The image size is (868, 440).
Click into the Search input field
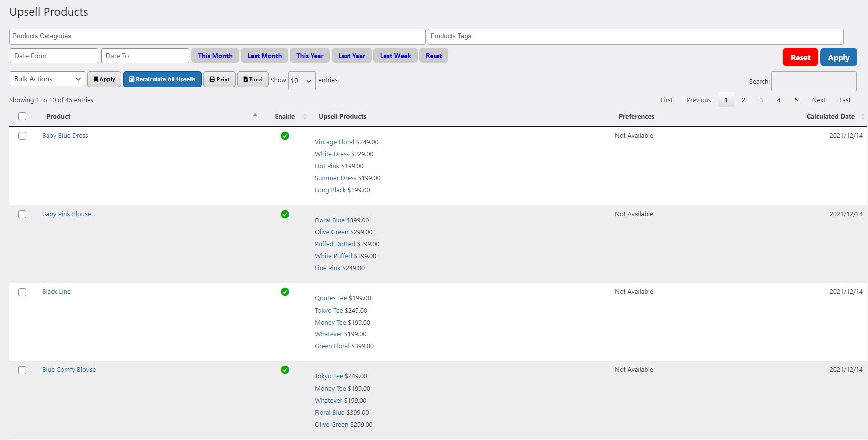pyautogui.click(x=814, y=81)
